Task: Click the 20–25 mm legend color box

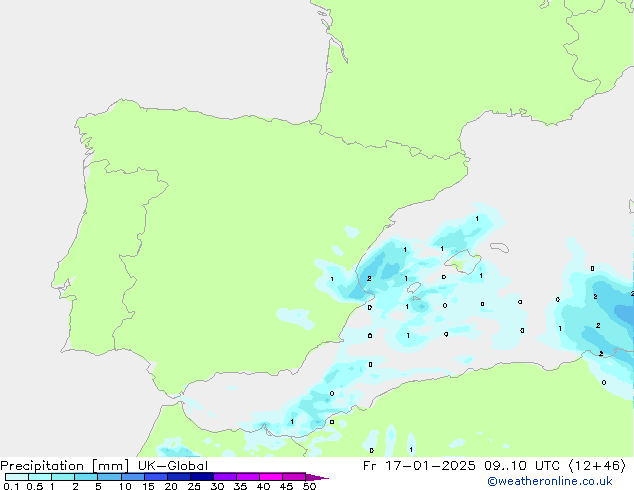Action: click(x=179, y=477)
